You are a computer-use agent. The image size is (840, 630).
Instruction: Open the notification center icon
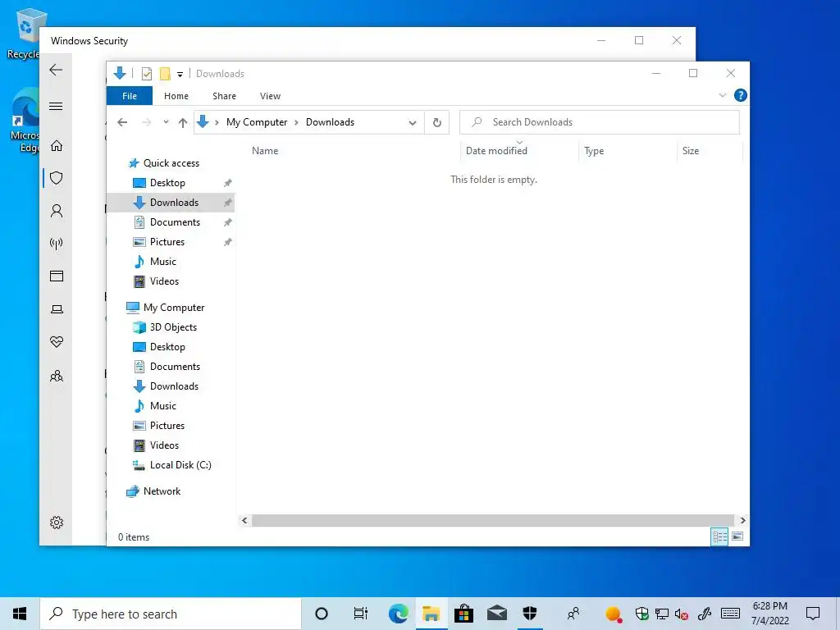click(813, 614)
